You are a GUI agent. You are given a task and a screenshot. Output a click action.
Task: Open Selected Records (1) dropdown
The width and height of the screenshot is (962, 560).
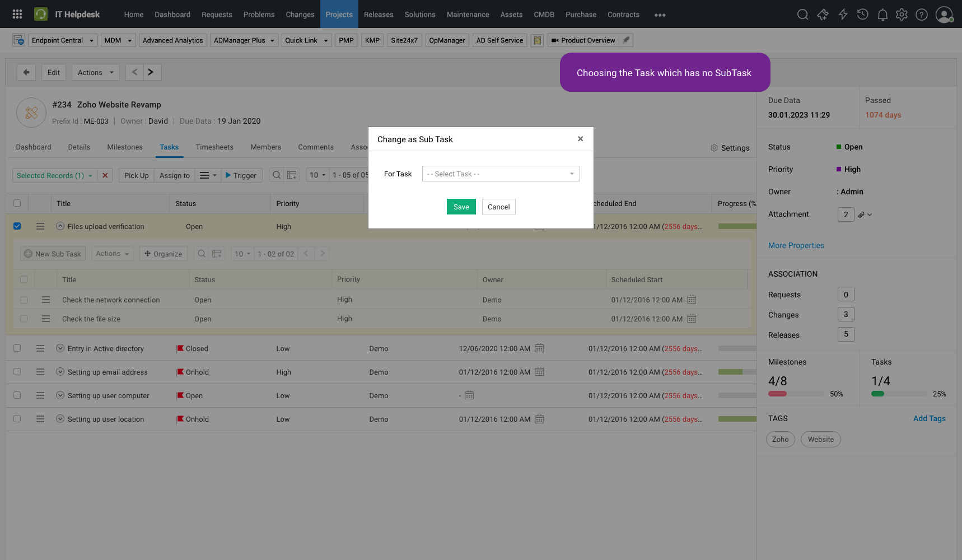(54, 175)
